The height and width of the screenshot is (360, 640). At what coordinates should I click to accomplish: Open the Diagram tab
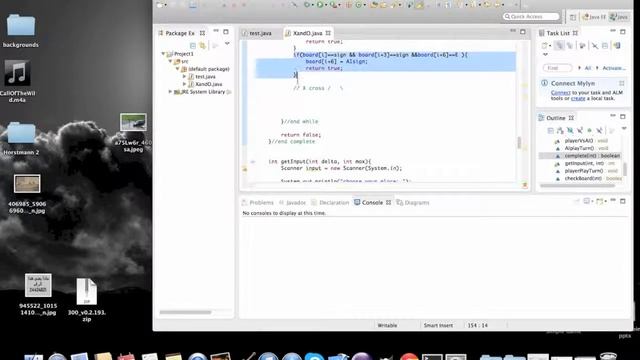point(413,202)
